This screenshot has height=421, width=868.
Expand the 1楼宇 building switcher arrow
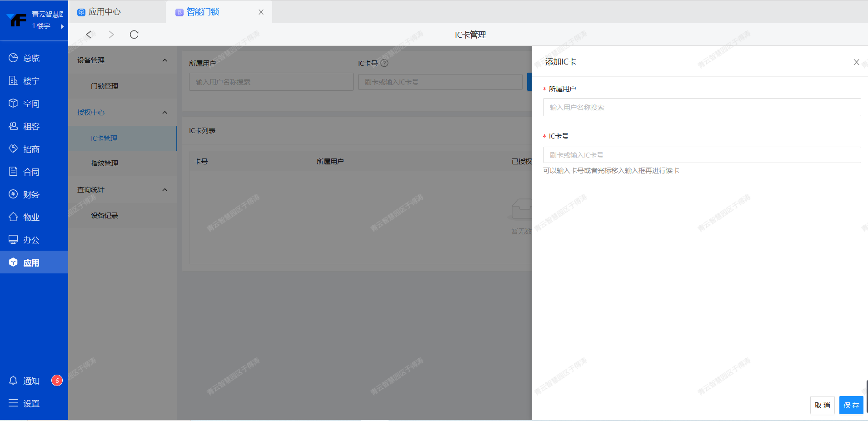coord(62,26)
